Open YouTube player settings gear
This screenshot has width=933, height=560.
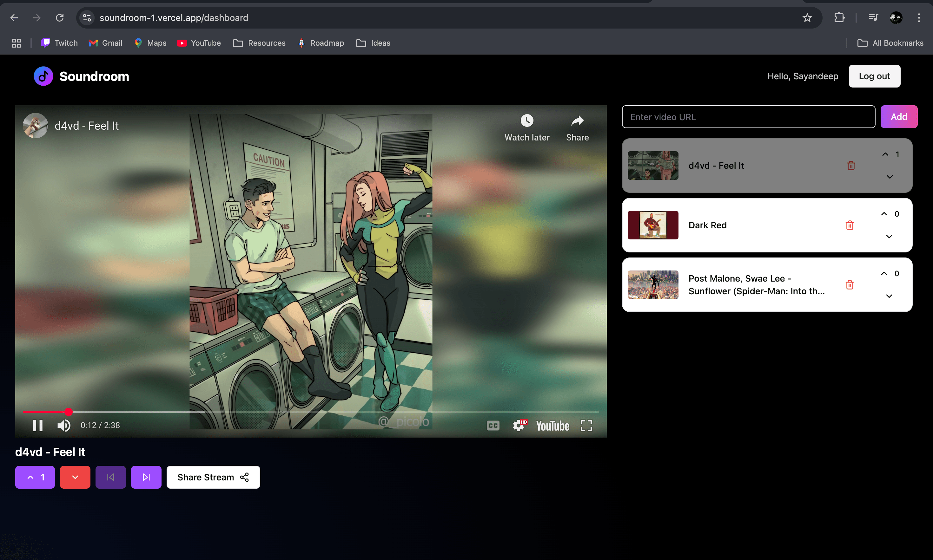519,426
